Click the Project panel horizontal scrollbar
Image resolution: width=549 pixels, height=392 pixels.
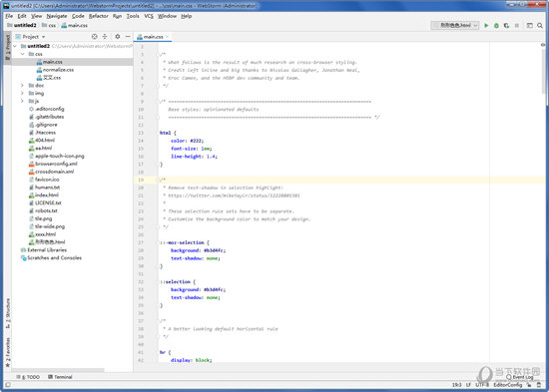[58, 370]
